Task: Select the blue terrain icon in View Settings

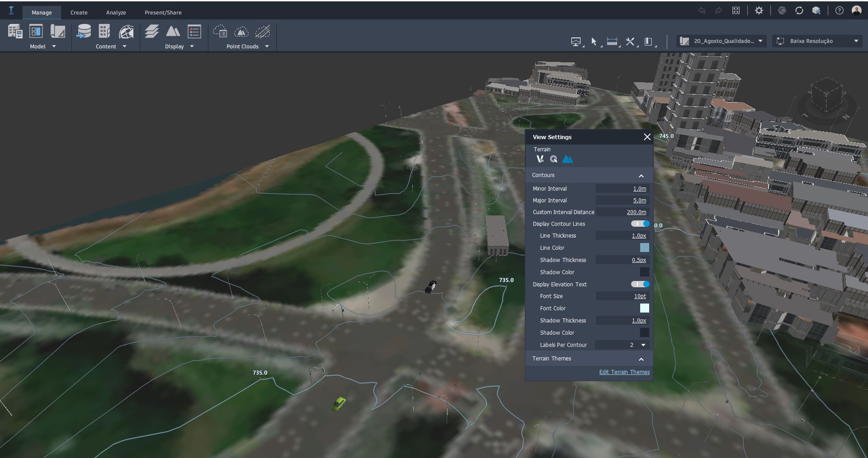Action: [x=567, y=159]
